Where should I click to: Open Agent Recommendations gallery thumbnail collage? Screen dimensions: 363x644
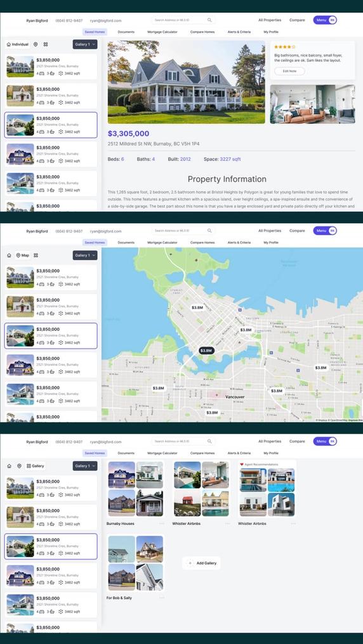pos(267,492)
